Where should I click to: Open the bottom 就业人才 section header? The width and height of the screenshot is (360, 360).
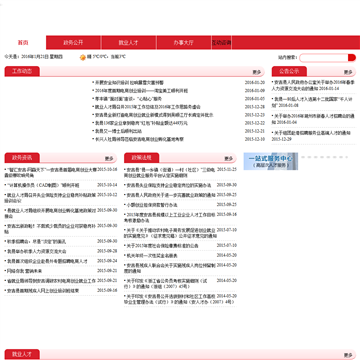pyautogui.click(x=22, y=354)
